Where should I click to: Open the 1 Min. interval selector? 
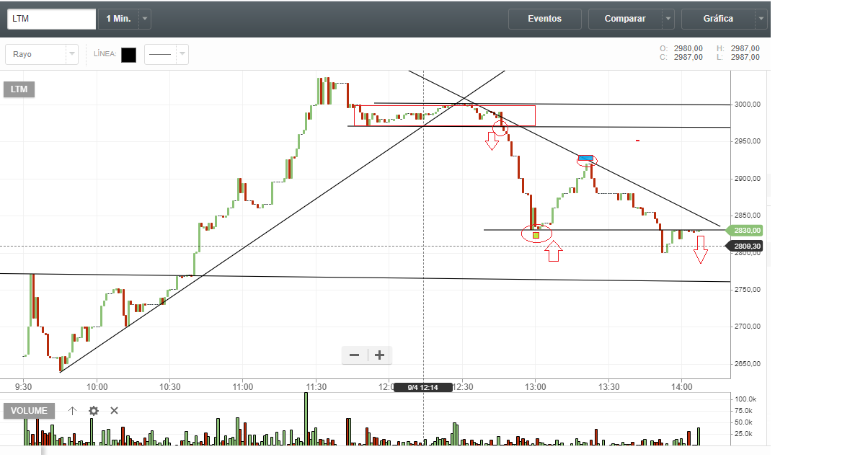[118, 19]
